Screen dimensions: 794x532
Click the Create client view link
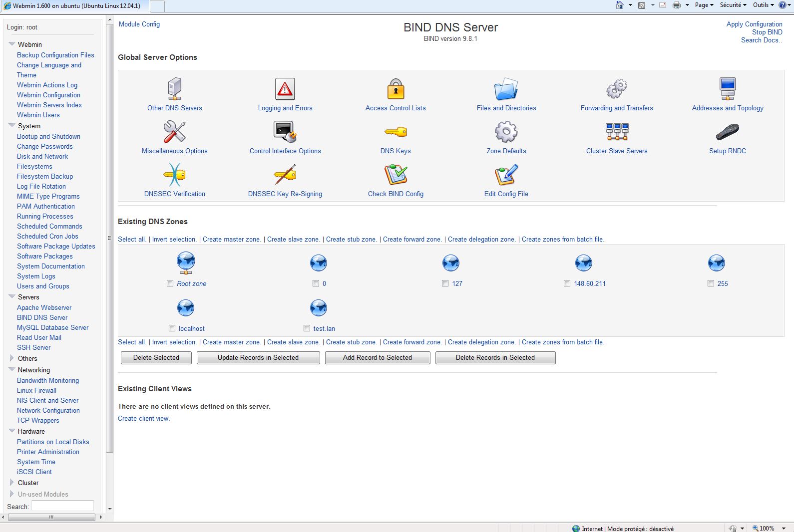click(144, 418)
